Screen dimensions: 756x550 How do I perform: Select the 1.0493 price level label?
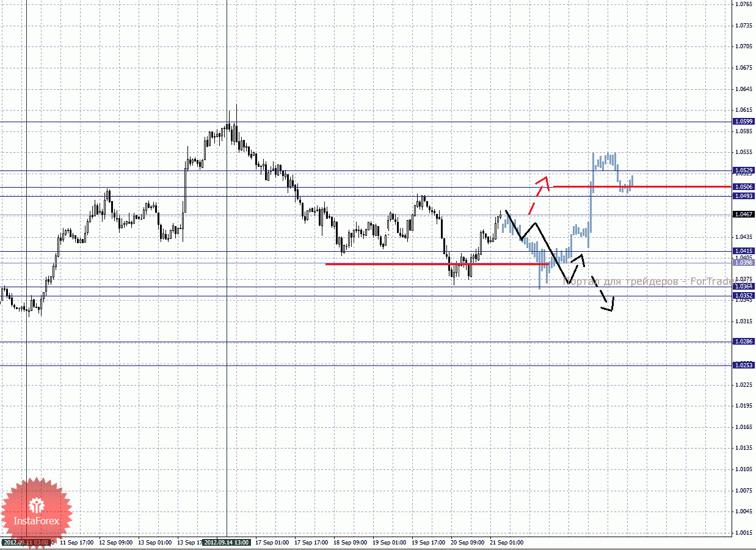pyautogui.click(x=743, y=196)
